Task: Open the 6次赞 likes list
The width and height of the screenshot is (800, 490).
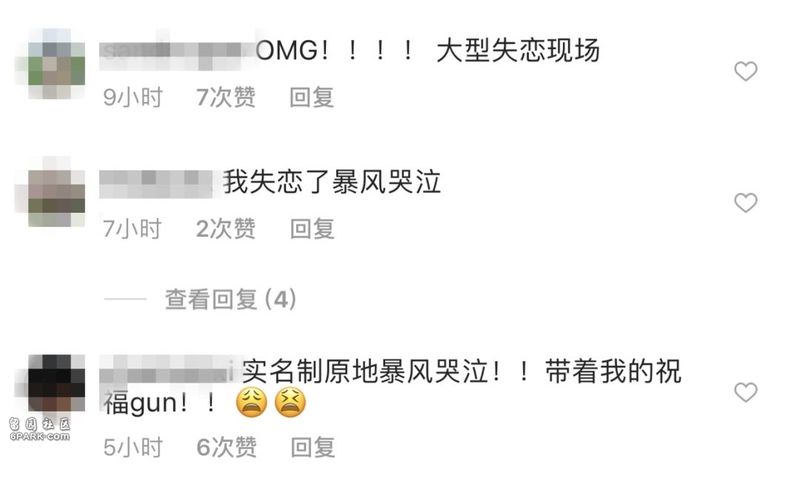Action: click(227, 447)
